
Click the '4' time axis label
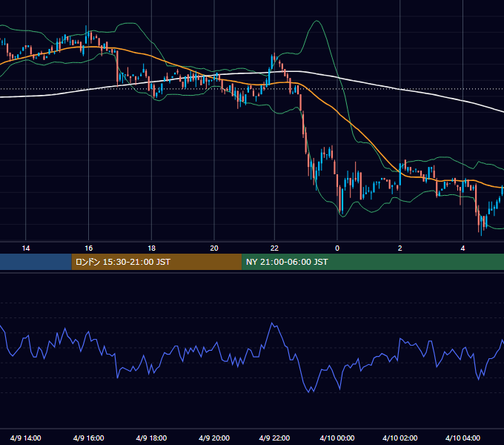coord(462,248)
